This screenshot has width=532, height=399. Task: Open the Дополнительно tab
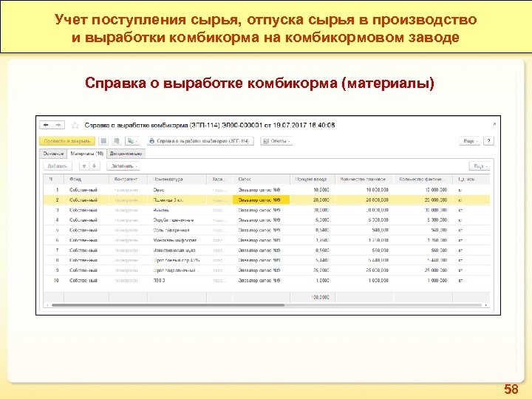coord(126,154)
